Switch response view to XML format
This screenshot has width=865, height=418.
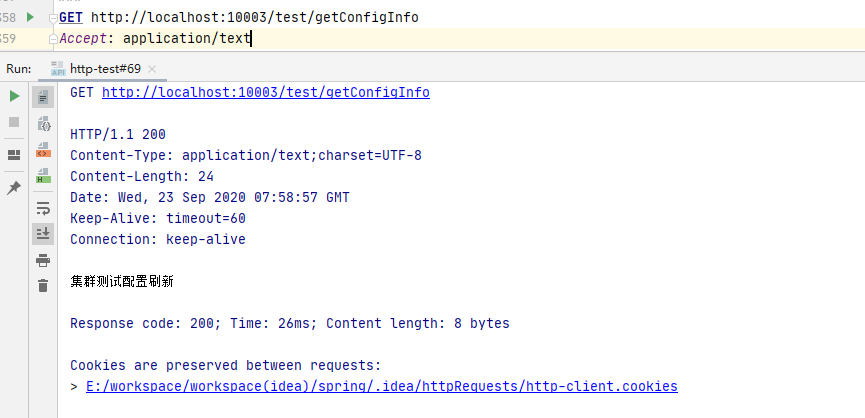43,150
